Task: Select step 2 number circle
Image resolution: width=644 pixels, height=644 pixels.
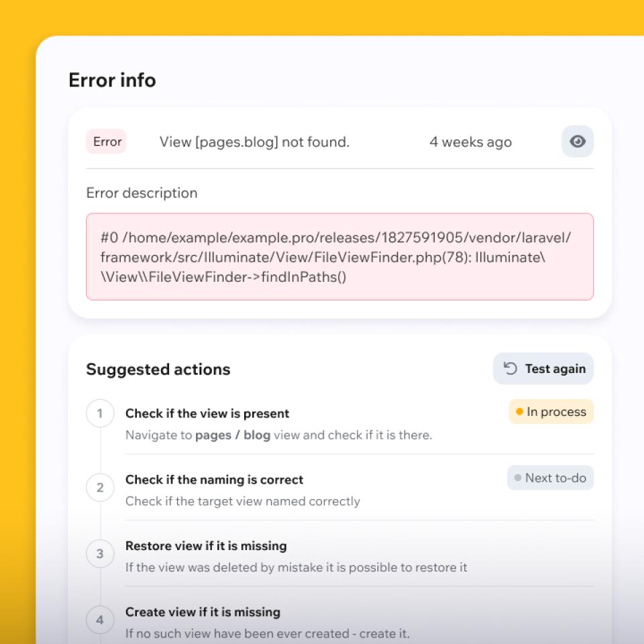Action: click(100, 488)
